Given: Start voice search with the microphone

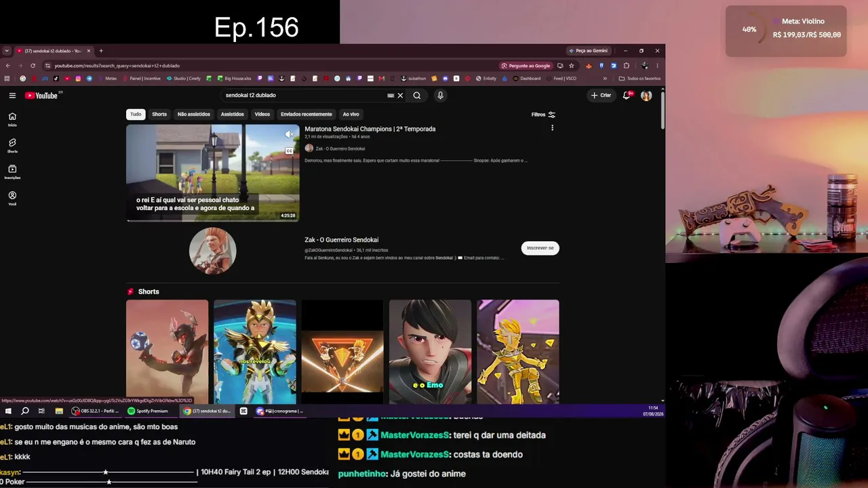Looking at the screenshot, I should coord(440,96).
